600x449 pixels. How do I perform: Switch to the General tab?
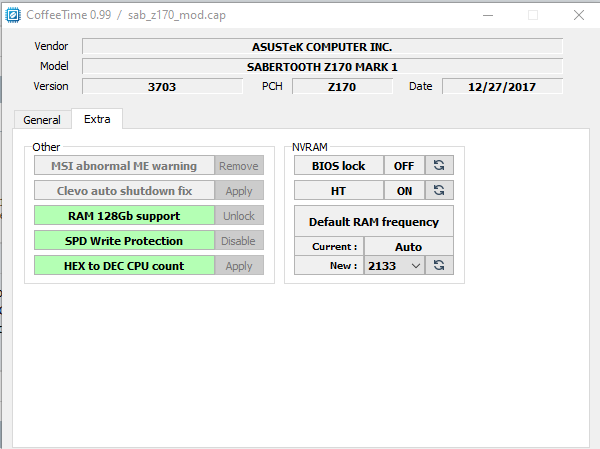click(42, 120)
